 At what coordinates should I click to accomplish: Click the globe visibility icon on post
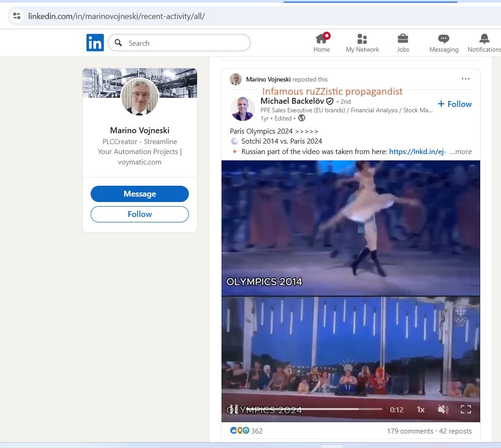302,118
